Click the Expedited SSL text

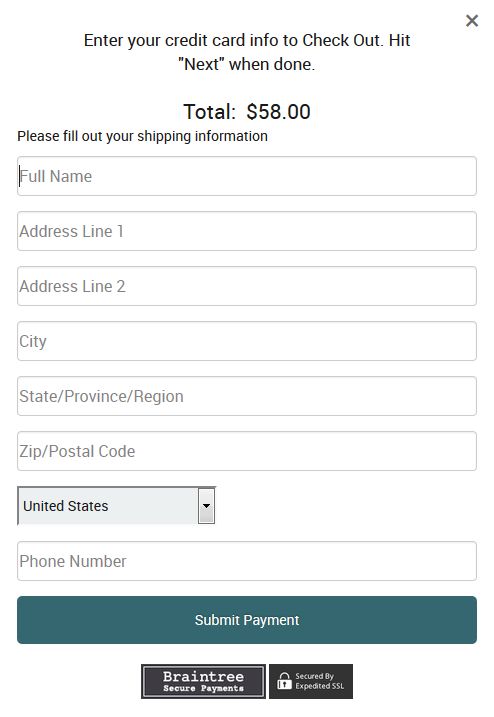coord(319,686)
